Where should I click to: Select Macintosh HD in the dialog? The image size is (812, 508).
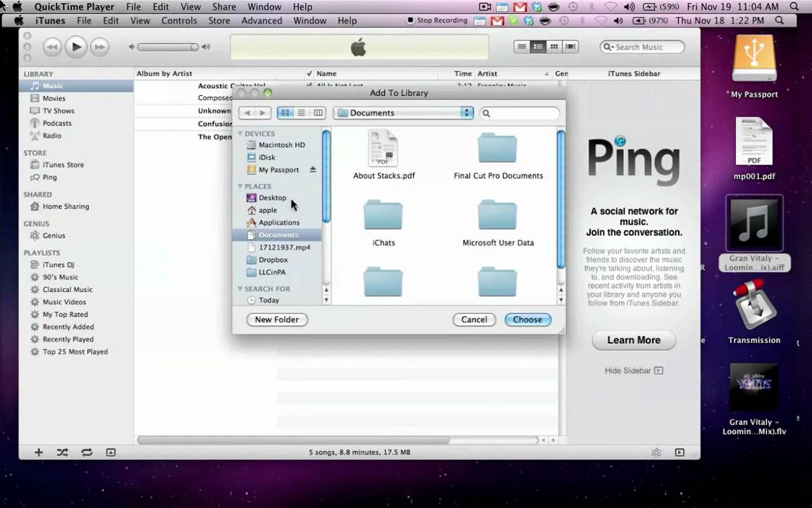coord(277,145)
